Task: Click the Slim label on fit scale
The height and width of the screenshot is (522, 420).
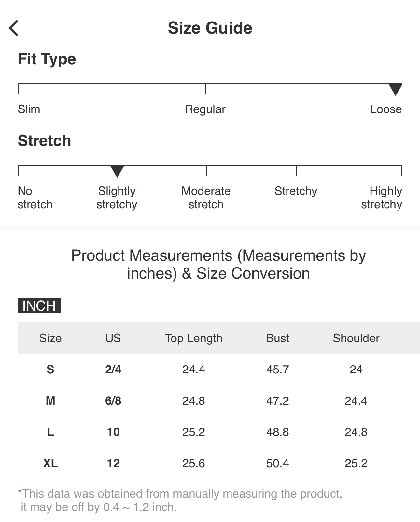Action: [x=29, y=109]
